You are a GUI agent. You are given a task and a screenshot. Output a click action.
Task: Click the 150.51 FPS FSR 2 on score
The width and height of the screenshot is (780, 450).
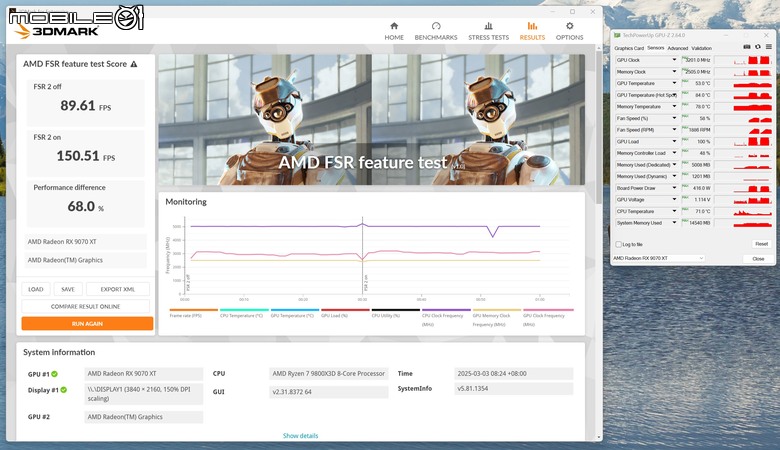tap(86, 156)
